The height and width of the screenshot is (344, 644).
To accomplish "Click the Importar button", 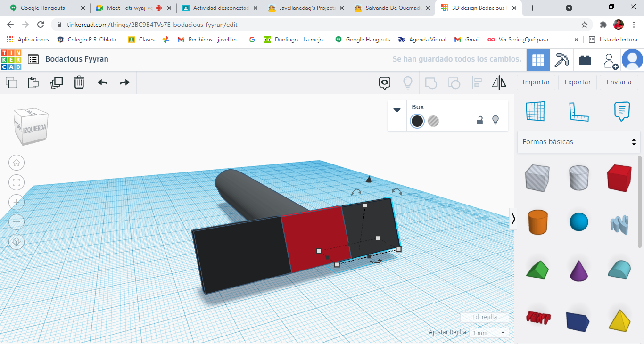I will point(536,82).
